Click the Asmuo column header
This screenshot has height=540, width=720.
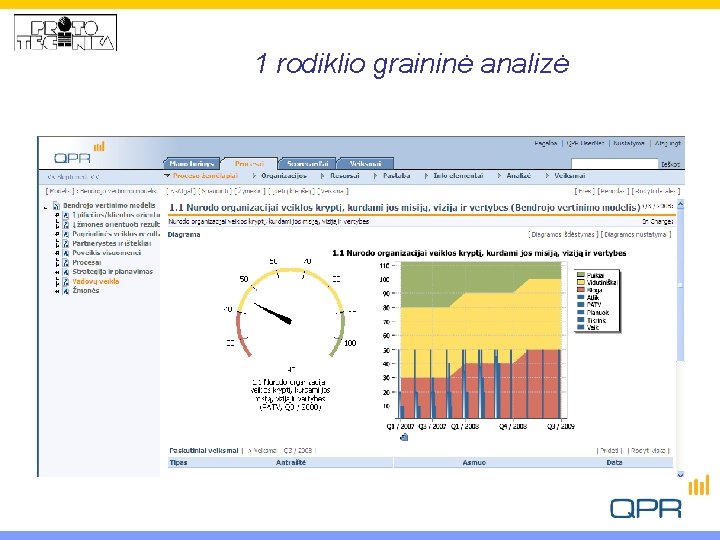coord(474,463)
